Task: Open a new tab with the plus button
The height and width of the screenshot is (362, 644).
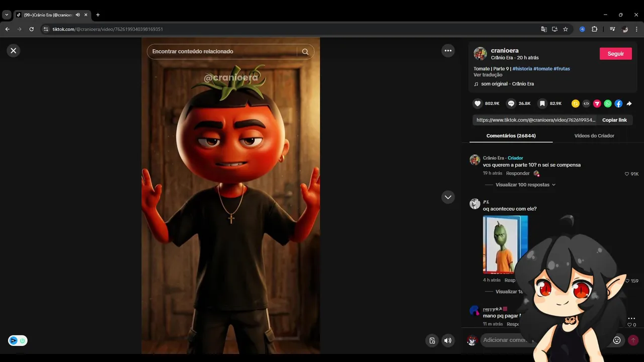Action: point(98,15)
